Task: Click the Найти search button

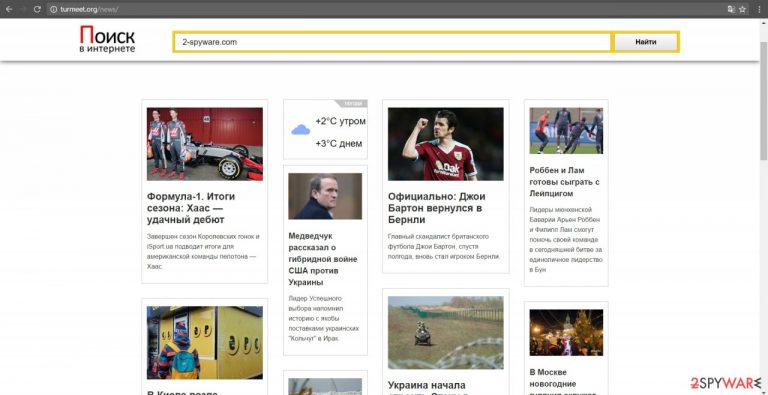Action: point(646,42)
